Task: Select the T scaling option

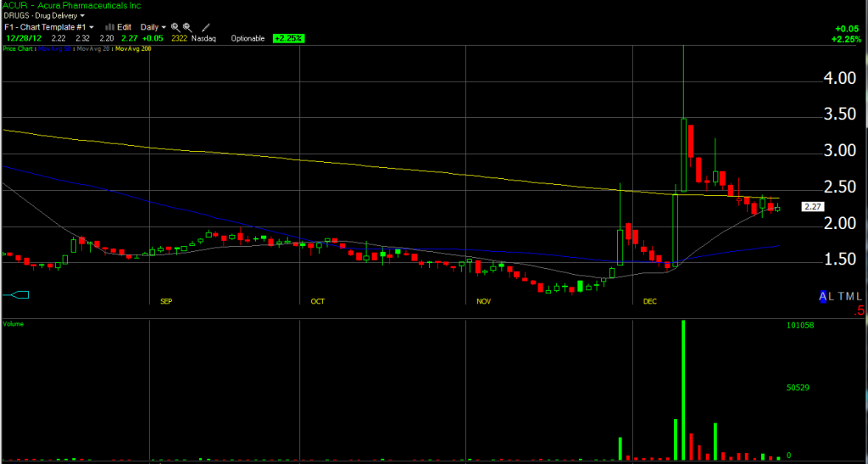Action: 842,297
